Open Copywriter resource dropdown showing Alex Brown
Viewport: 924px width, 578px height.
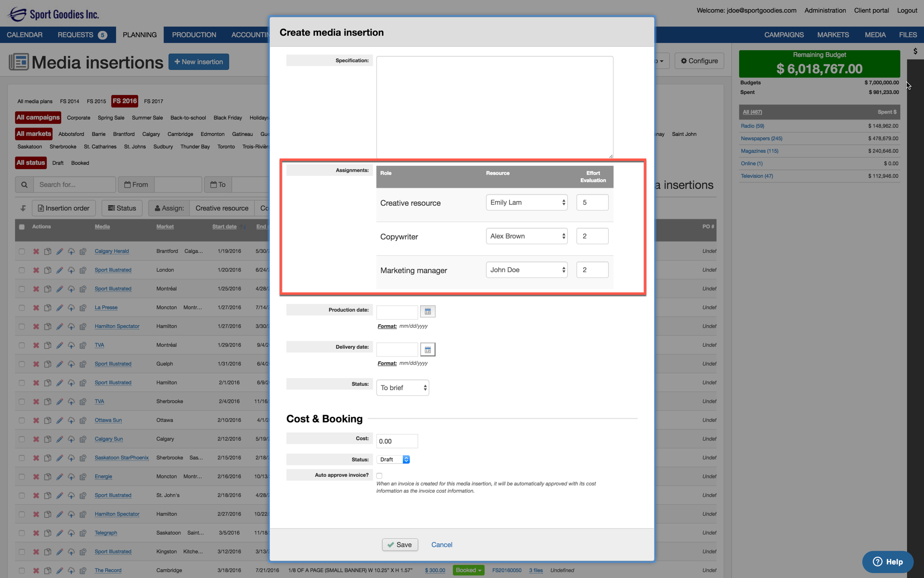(x=526, y=236)
